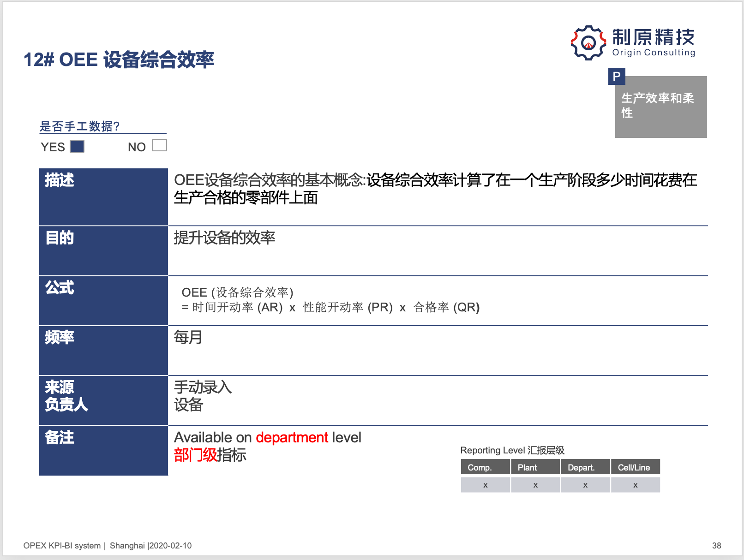Select the Plant column header
This screenshot has width=744, height=560.
coord(535,467)
